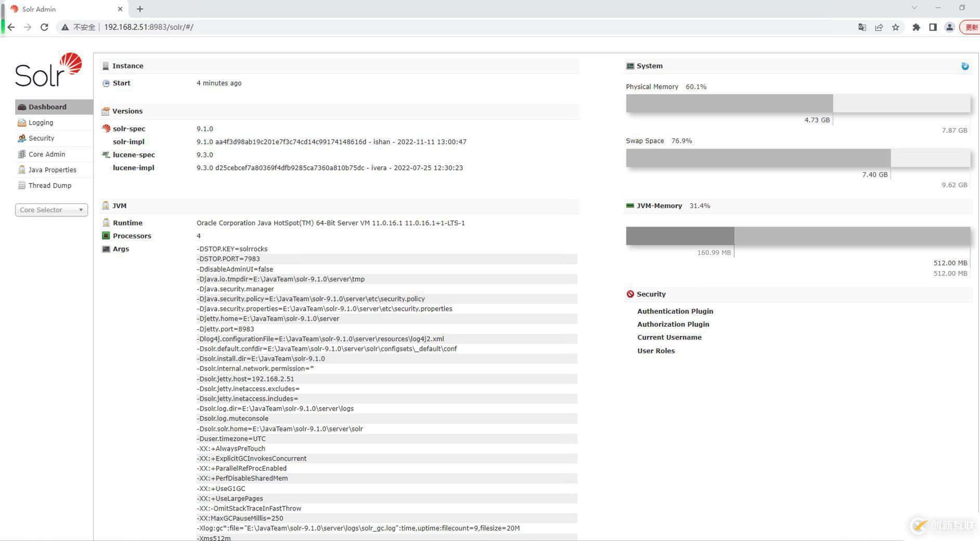The height and width of the screenshot is (541, 980).
Task: Click the lucene-spec icon
Action: coord(106,154)
